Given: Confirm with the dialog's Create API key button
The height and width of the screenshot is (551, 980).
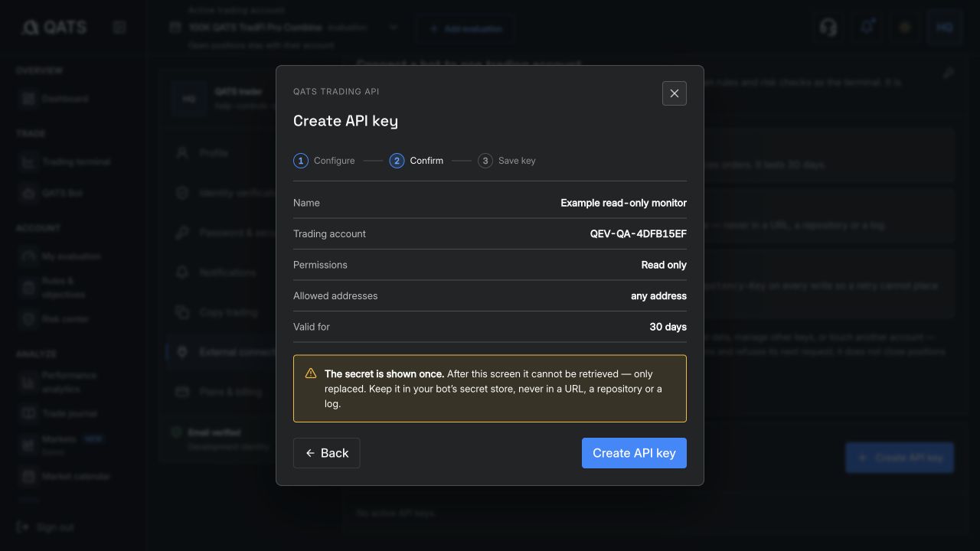Looking at the screenshot, I should click(x=634, y=453).
